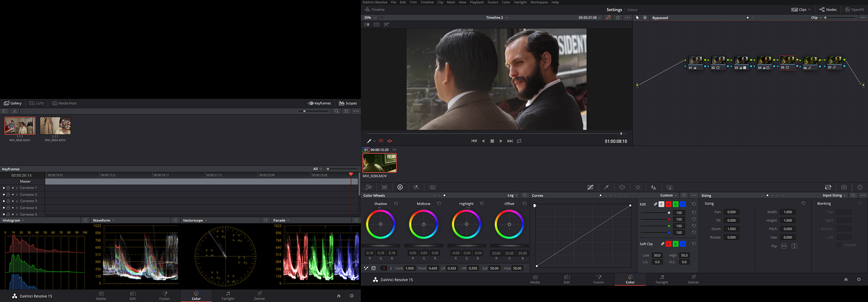
Task: Open the Key palette icon
Action: point(670,187)
